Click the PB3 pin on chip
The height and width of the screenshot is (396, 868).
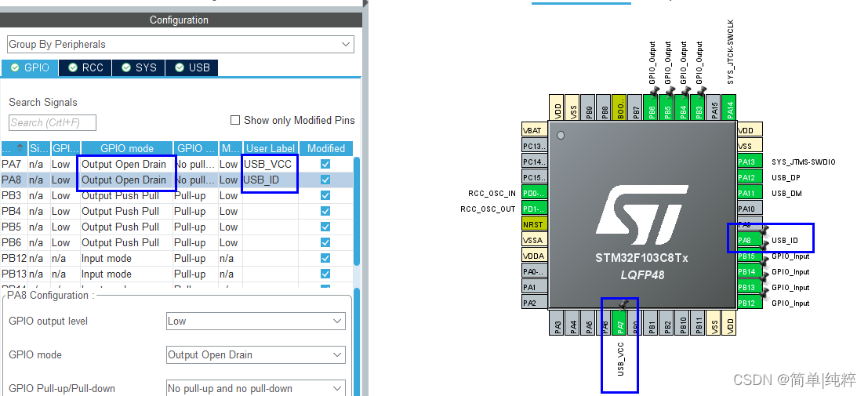(699, 107)
